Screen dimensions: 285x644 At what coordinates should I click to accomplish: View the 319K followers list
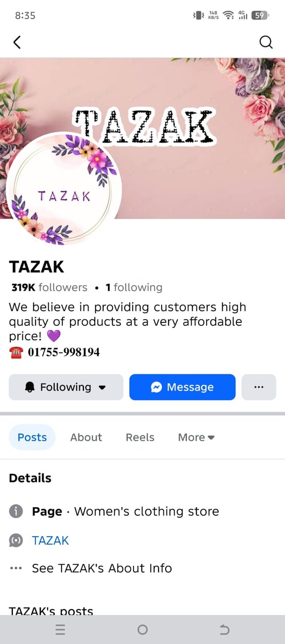pos(49,288)
